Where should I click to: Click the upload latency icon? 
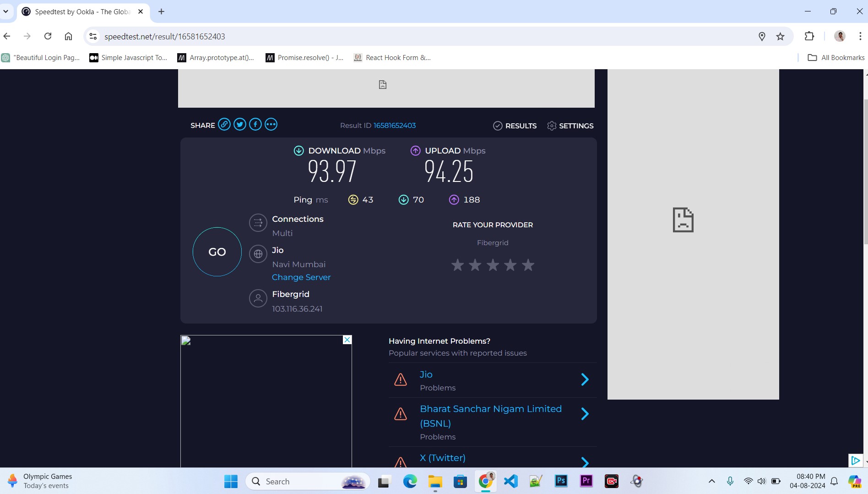pyautogui.click(x=454, y=200)
